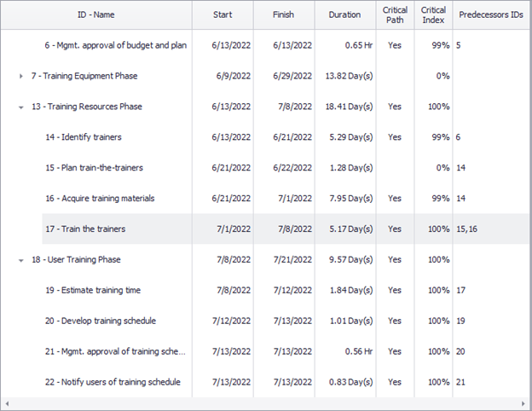Sort by the Duration column header
Image resolution: width=532 pixels, height=411 pixels.
click(x=344, y=15)
